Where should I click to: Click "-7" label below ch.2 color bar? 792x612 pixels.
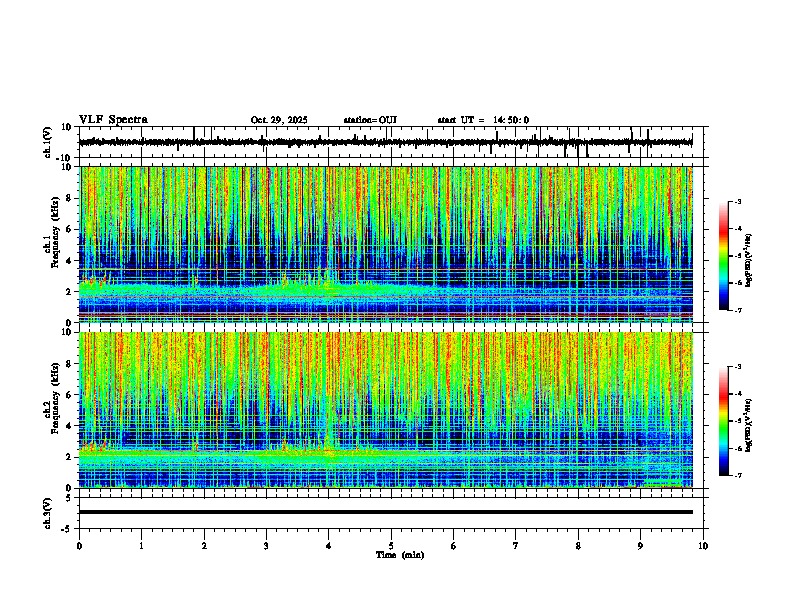(x=738, y=476)
